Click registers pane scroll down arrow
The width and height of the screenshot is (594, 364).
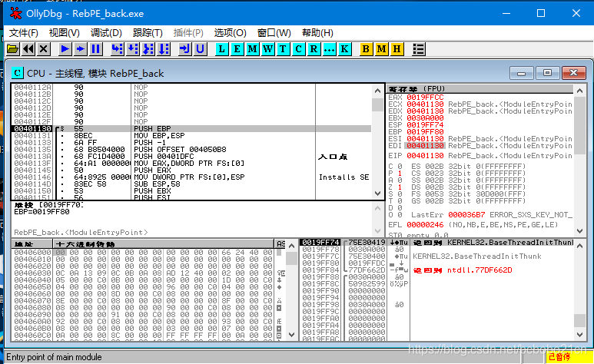pos(579,230)
